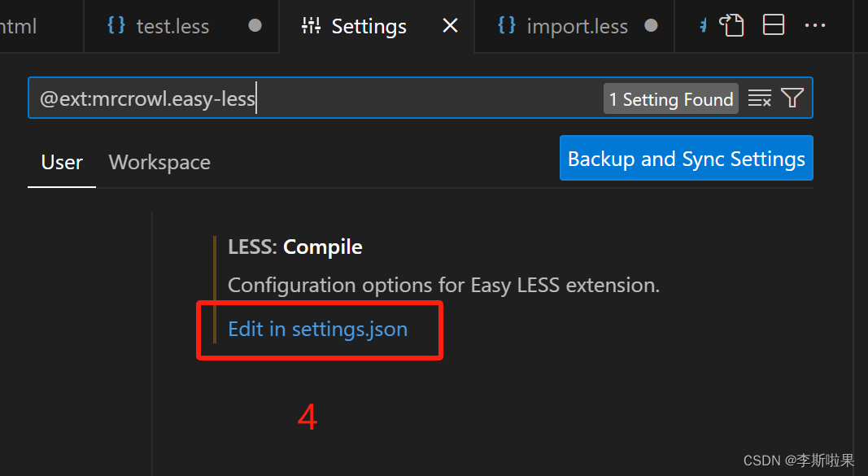Screen dimensions: 868x476
Task: Click the unsaved dot on test.less tab
Action: 255,25
